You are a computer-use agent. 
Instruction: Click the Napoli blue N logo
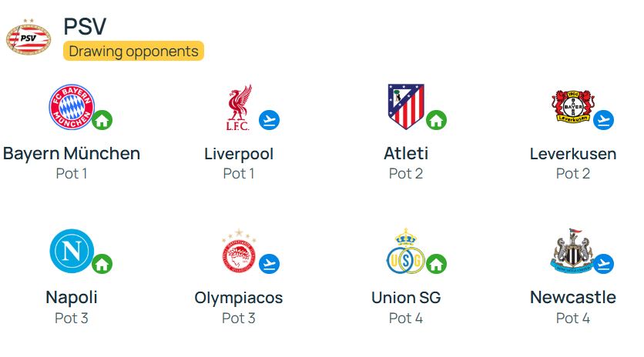(72, 251)
